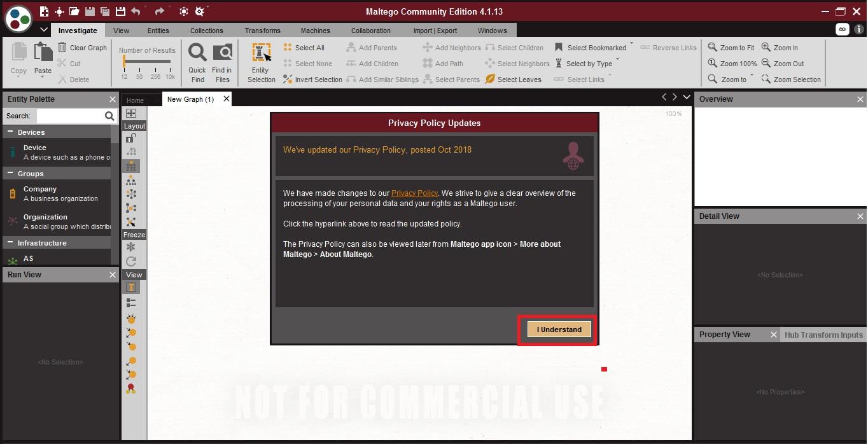Toggle the normal view icon under View
The height and width of the screenshot is (444, 868).
tap(131, 288)
